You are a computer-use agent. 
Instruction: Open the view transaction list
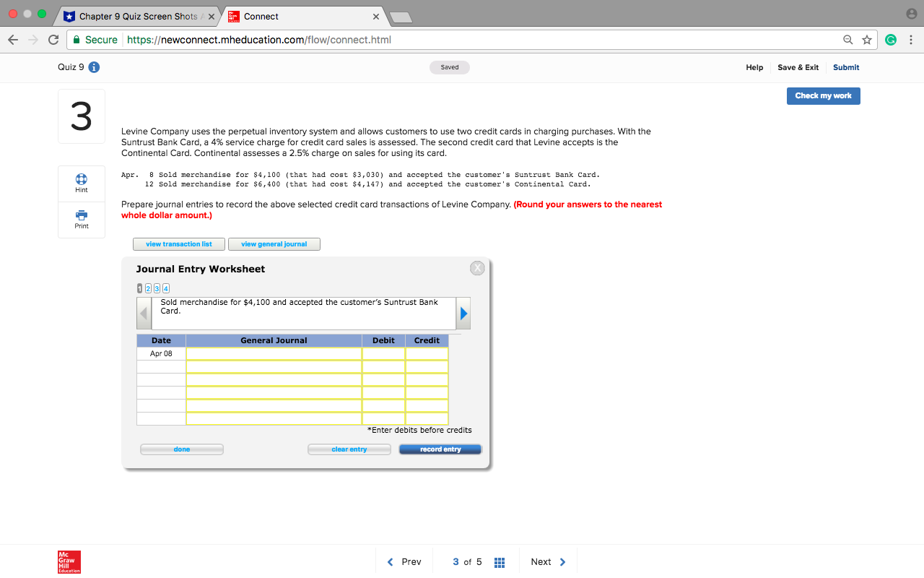point(178,243)
